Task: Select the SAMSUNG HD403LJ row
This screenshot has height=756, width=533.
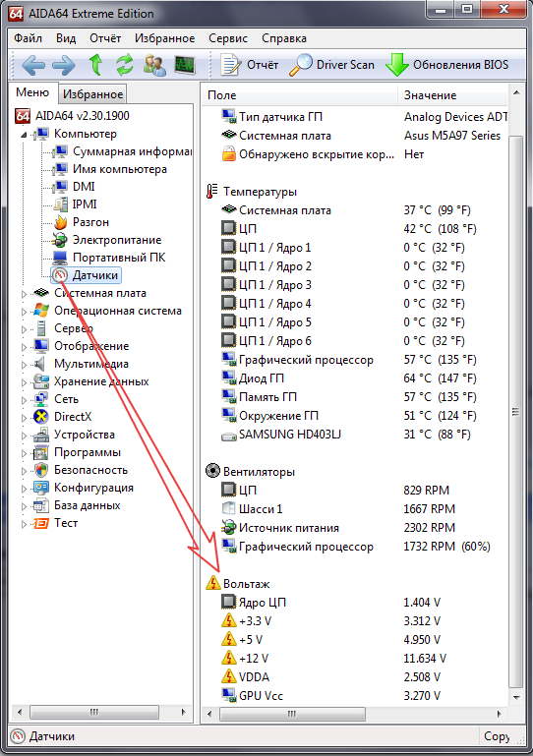Action: (x=357, y=435)
